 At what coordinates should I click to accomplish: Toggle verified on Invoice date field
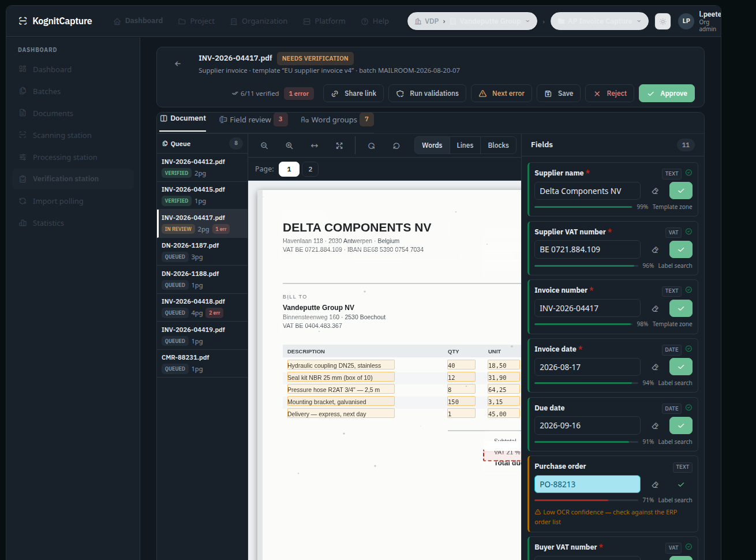pos(681,367)
